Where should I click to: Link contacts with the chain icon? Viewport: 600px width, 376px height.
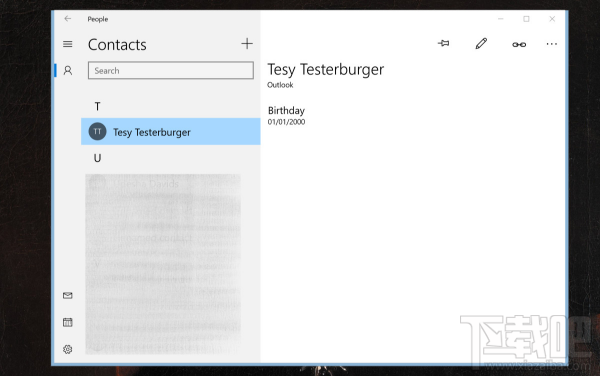519,44
